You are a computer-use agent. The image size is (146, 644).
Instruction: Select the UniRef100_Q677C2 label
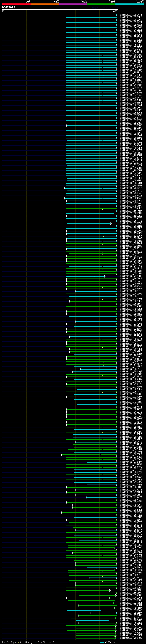click(x=131, y=567)
